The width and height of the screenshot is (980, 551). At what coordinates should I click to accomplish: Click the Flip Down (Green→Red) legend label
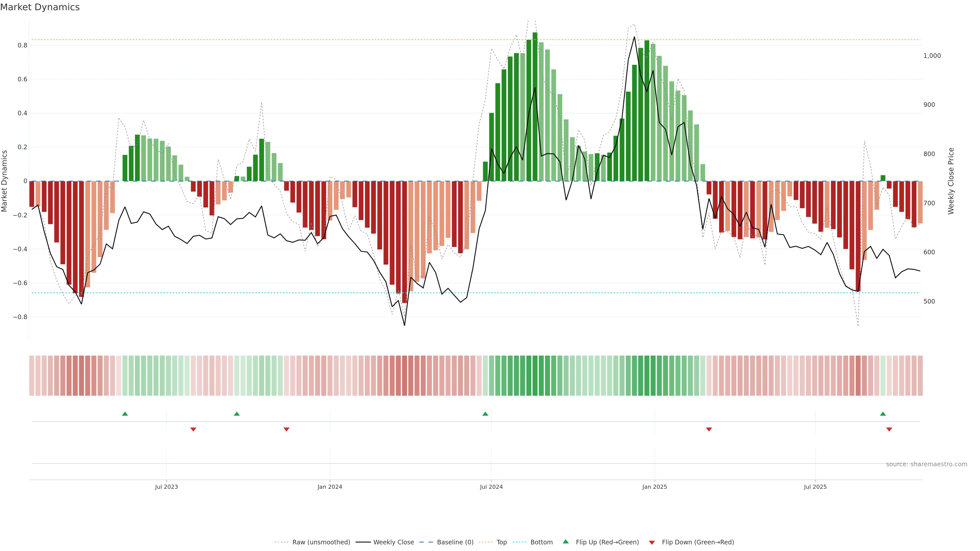(698, 542)
